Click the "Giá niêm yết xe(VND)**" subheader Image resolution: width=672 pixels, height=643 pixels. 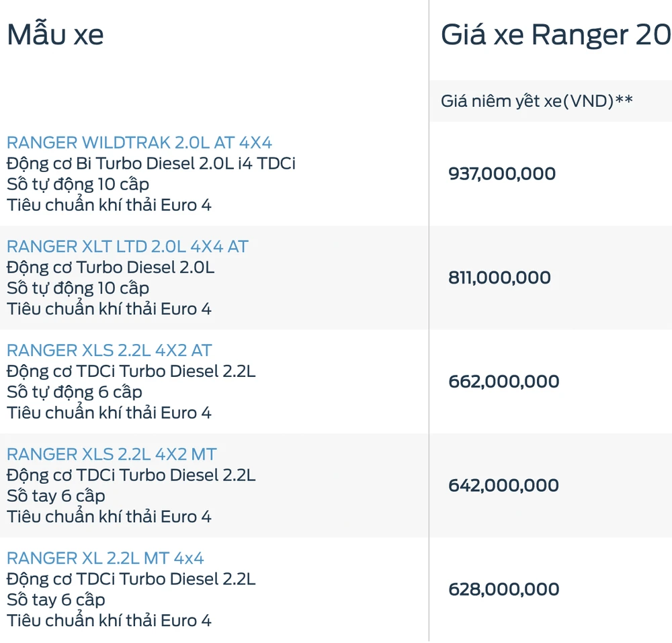[x=536, y=101]
